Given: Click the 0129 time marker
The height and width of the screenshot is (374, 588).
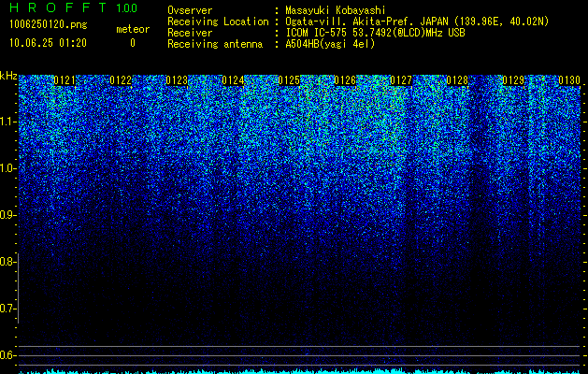Looking at the screenshot, I should (x=513, y=80).
